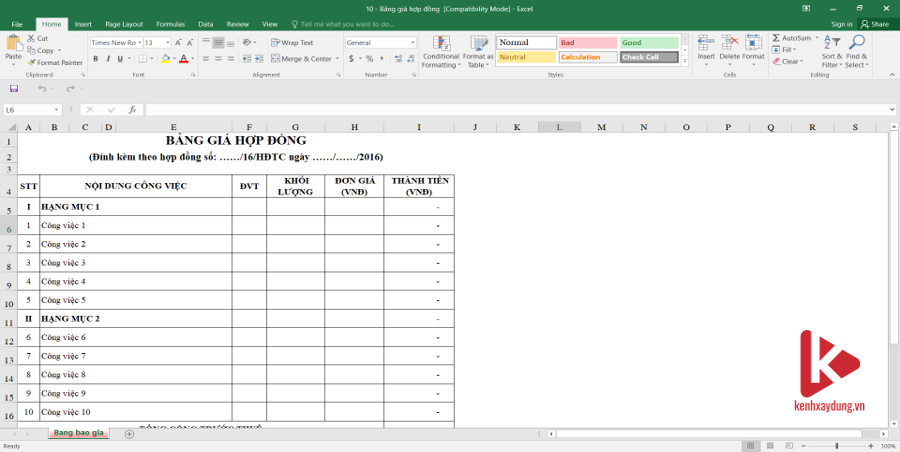The image size is (900, 452).
Task: Apply the Good cell style swatch
Action: click(648, 43)
